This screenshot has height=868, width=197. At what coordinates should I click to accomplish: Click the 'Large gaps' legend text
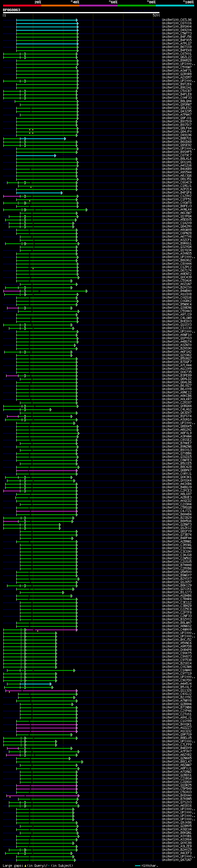(x=13, y=866)
